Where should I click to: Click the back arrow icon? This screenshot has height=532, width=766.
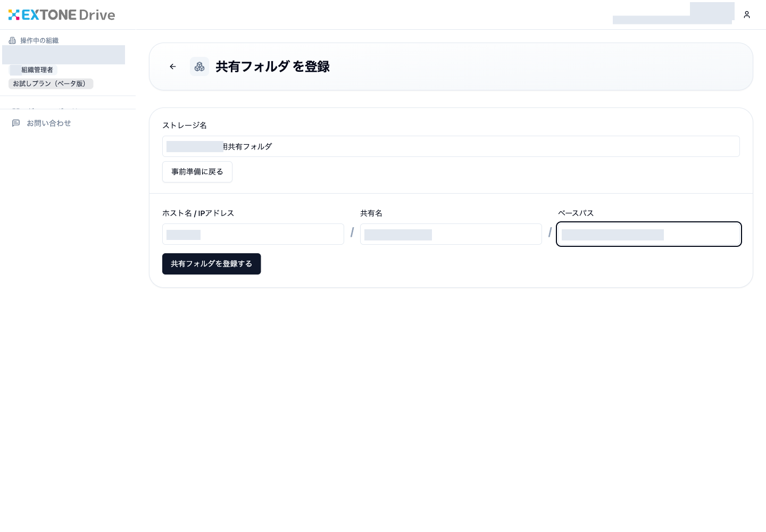(x=173, y=66)
